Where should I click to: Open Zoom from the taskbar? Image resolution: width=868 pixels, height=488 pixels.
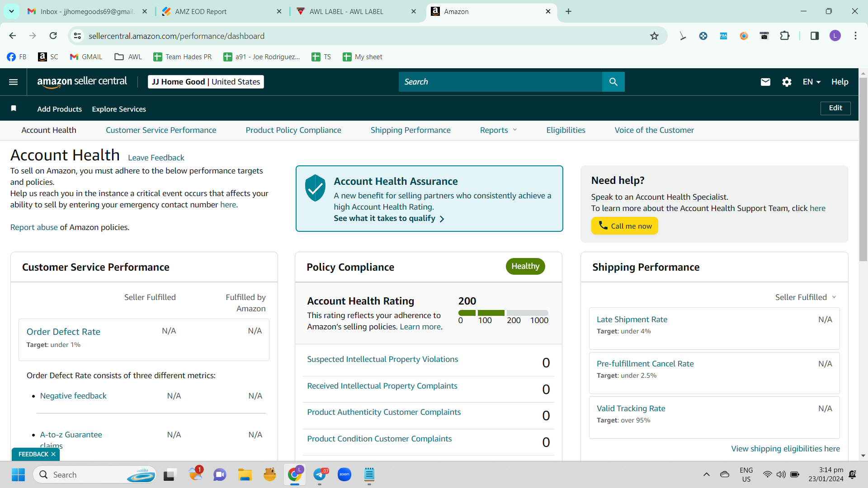click(x=344, y=474)
